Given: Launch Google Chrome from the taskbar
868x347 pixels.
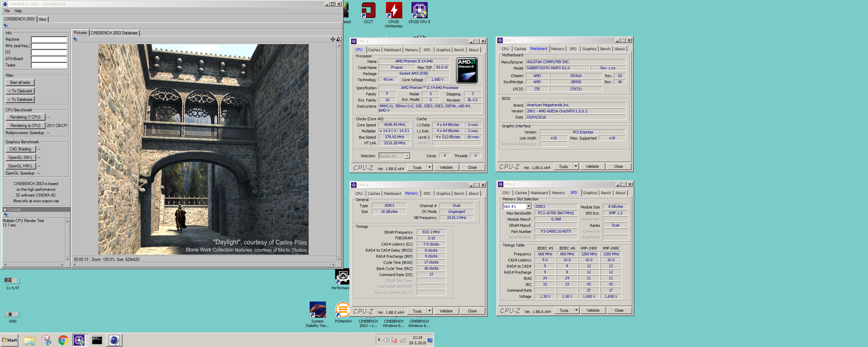Looking at the screenshot, I should click(x=63, y=340).
